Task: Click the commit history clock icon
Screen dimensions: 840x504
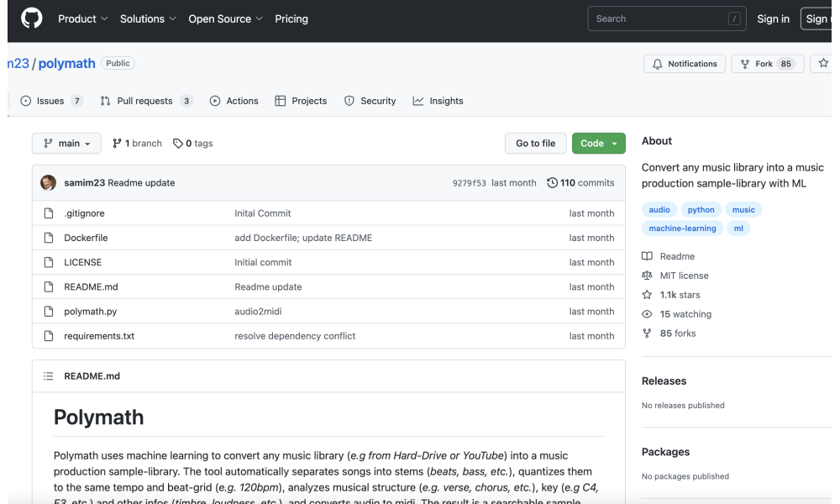Action: point(552,183)
